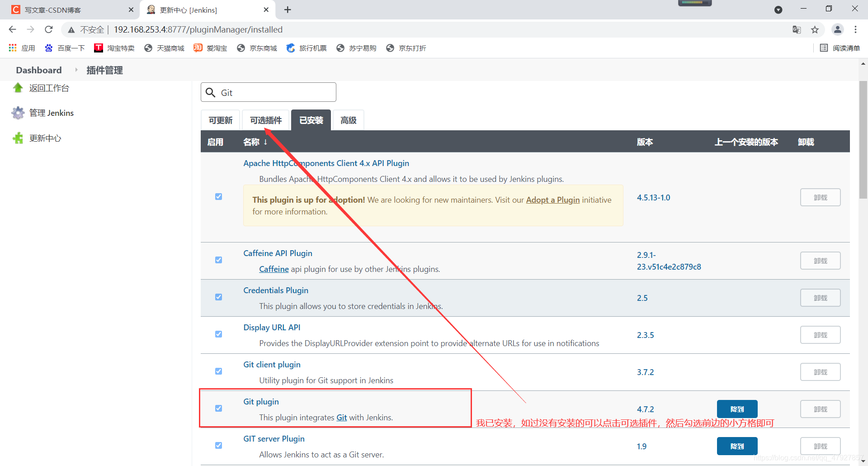Switch to the 可更新 tab
The width and height of the screenshot is (868, 466).
click(221, 120)
